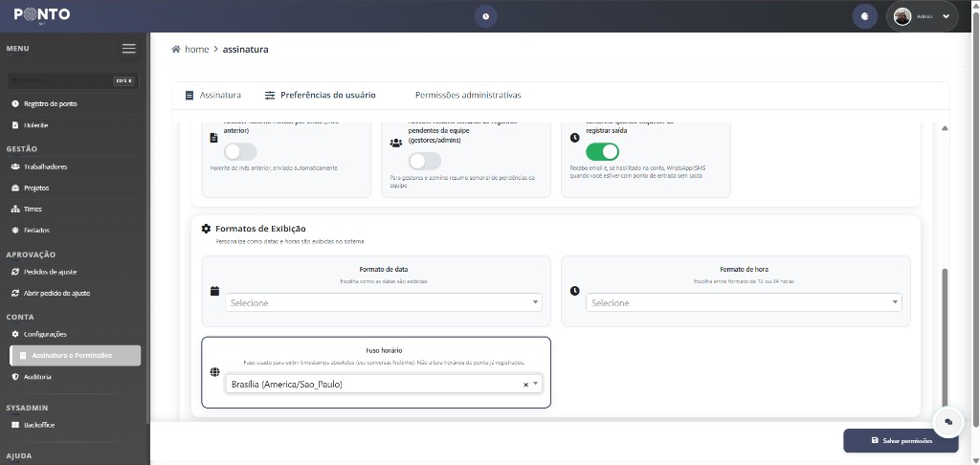Screen dimensions: 980x465
Task: Click the assinatura breadcrumb text
Action: click(x=246, y=50)
